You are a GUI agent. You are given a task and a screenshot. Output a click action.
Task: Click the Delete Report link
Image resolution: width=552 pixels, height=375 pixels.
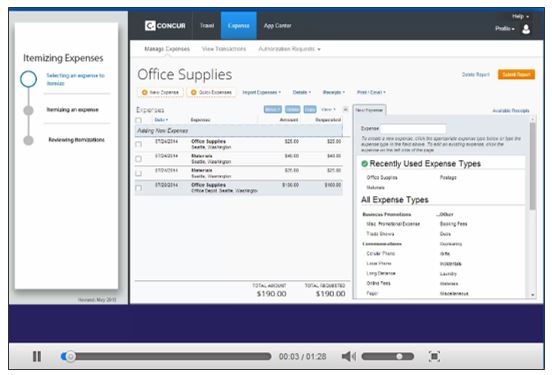[476, 74]
